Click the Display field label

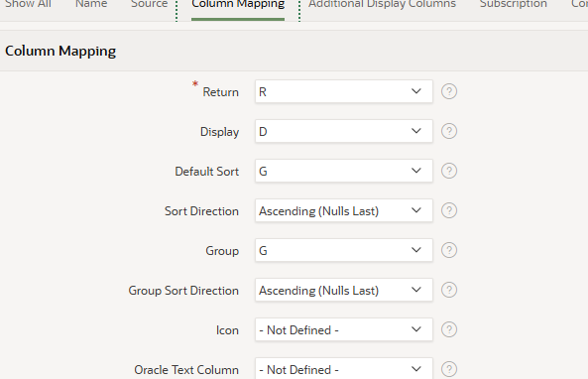(x=219, y=132)
